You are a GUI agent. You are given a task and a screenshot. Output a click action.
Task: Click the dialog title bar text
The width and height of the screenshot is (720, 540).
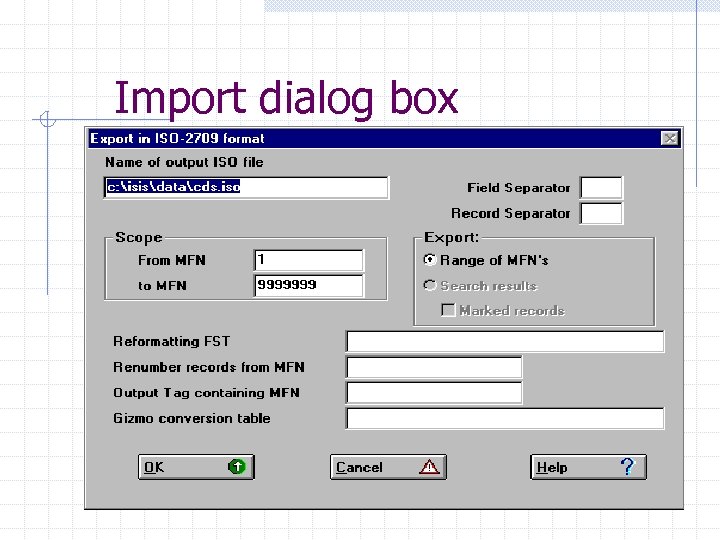(177, 138)
